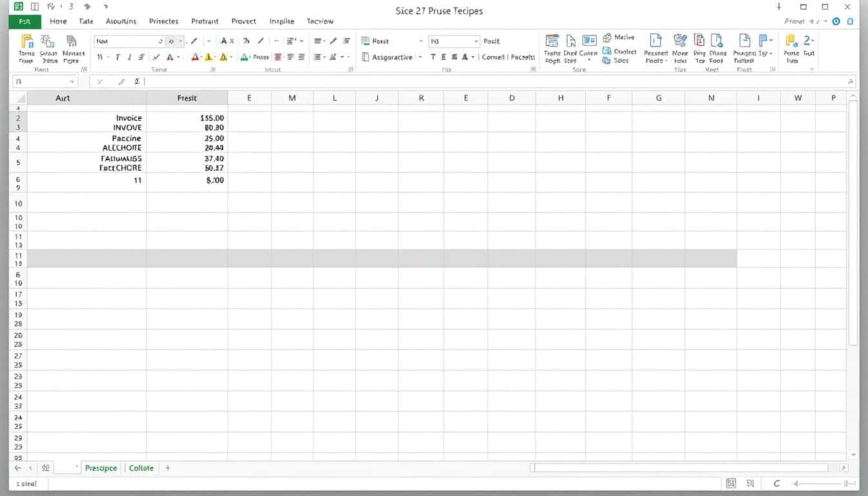Open the Provect ribbon tab
Screen dimensions: 868x496
243,21
